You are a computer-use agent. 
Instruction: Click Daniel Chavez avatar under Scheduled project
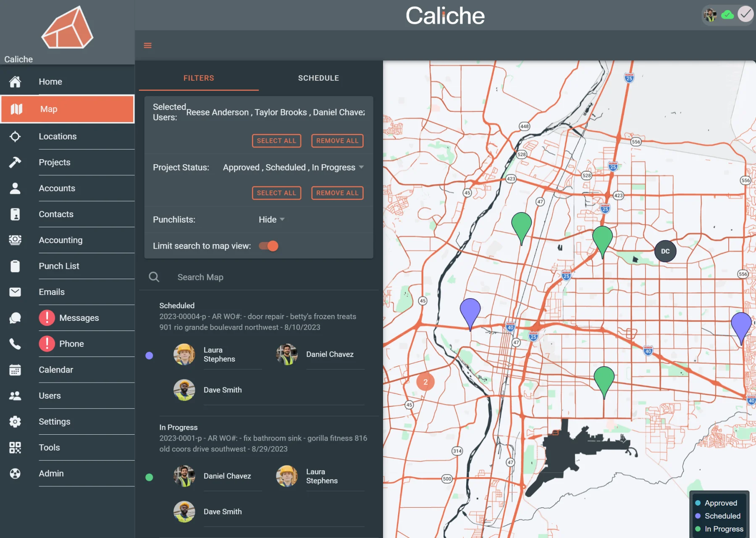(287, 354)
